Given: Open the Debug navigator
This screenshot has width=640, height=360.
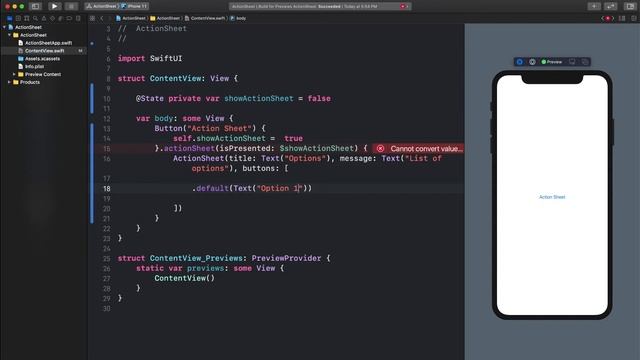Looking at the screenshot, I should coord(61,18).
